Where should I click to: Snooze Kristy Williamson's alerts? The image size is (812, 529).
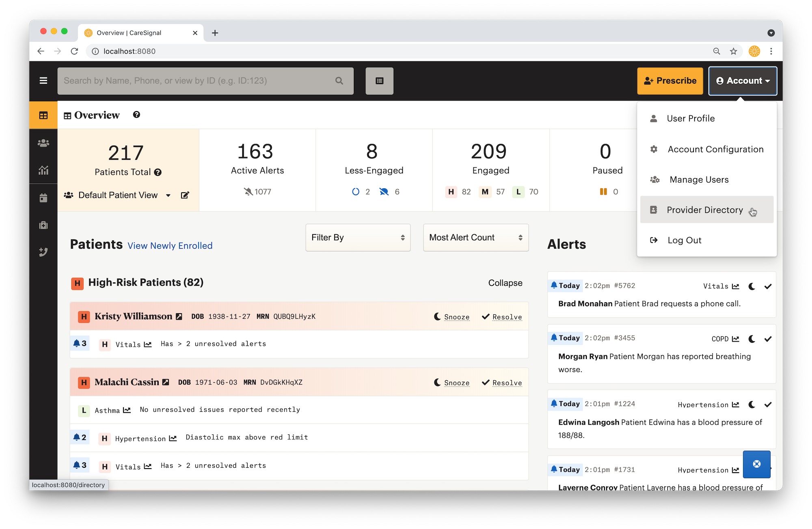point(452,317)
